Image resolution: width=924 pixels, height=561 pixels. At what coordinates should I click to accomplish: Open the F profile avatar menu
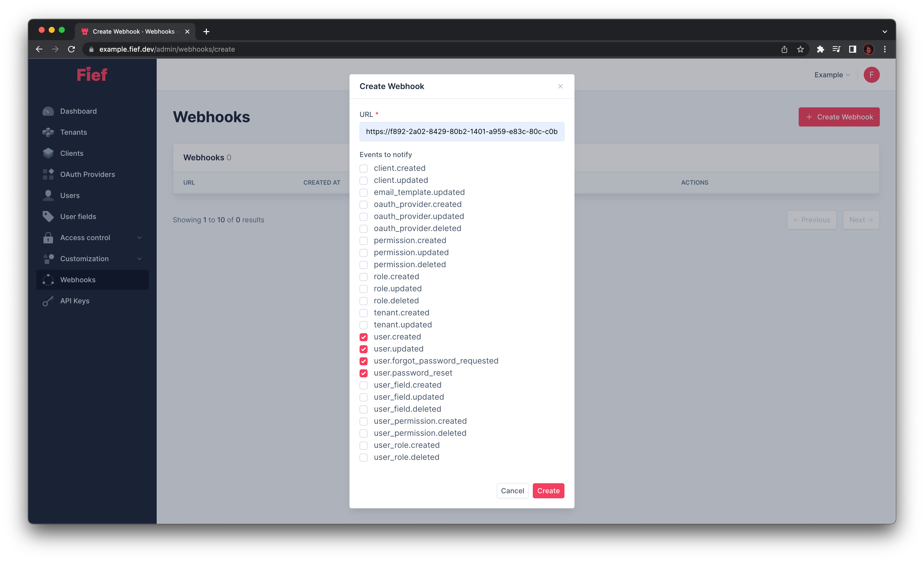coord(872,75)
